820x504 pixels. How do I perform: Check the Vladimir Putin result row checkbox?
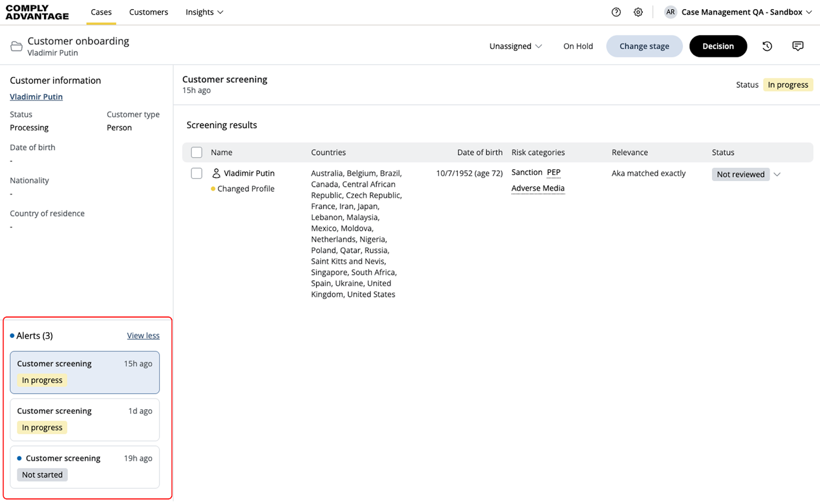[196, 173]
